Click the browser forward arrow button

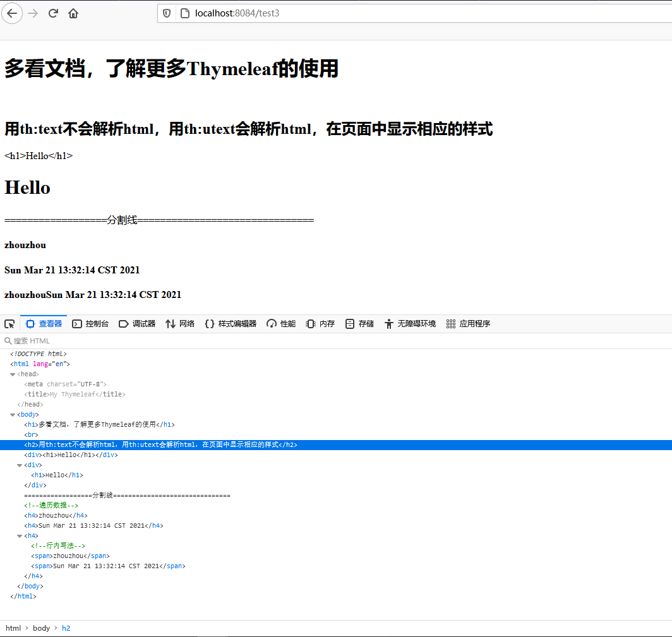[33, 13]
